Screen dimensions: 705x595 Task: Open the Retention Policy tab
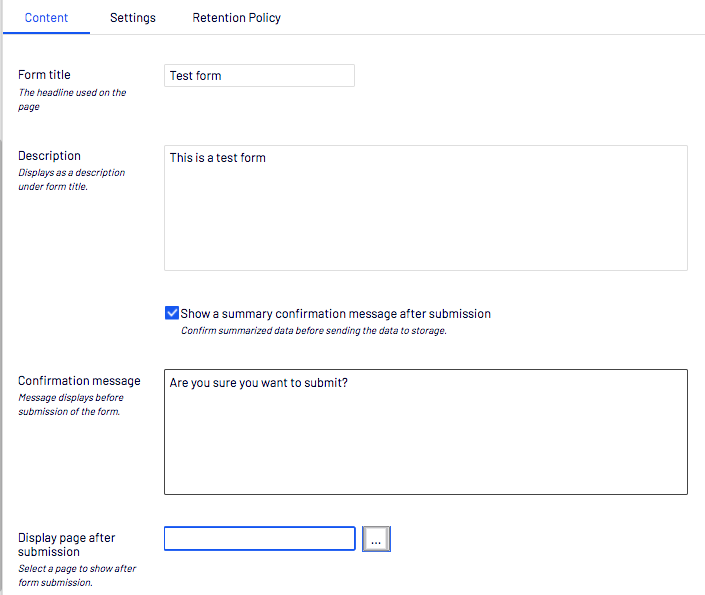click(x=236, y=18)
